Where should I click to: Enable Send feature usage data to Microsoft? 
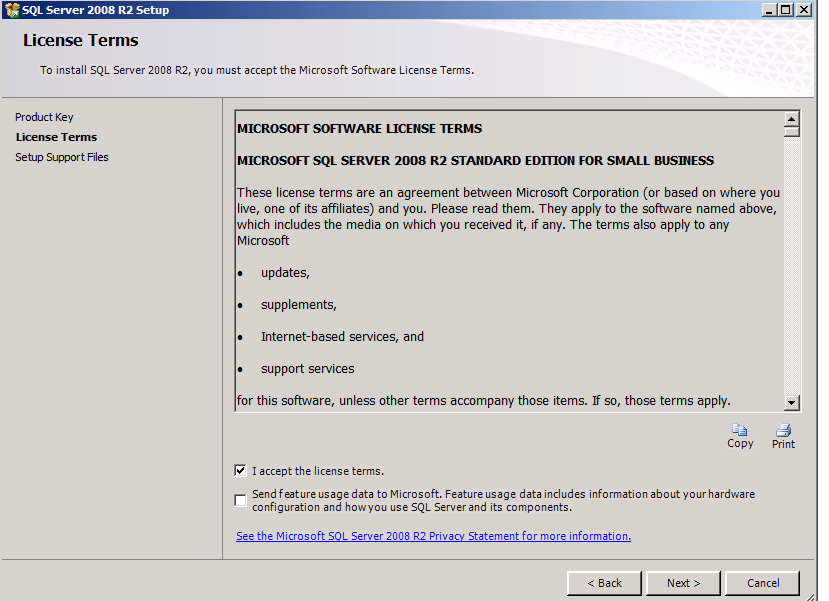[241, 500]
